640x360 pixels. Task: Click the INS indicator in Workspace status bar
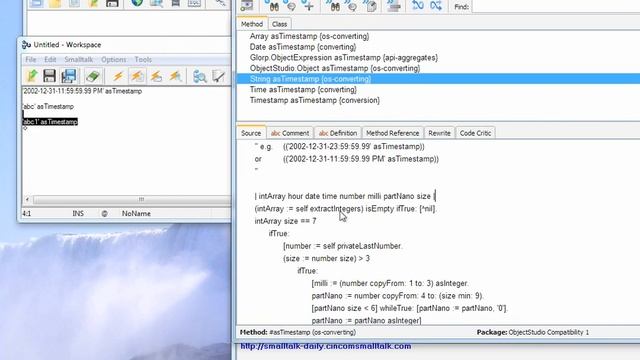(x=78, y=213)
